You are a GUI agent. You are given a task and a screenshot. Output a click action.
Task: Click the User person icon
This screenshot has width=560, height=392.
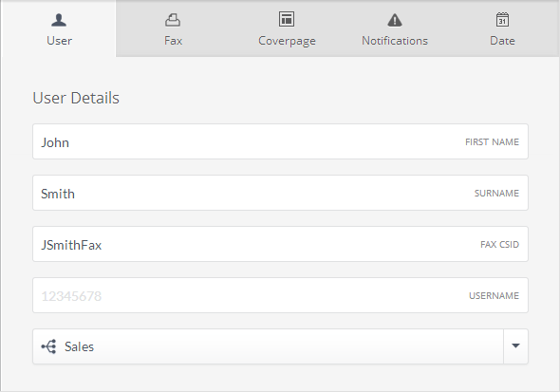(59, 20)
